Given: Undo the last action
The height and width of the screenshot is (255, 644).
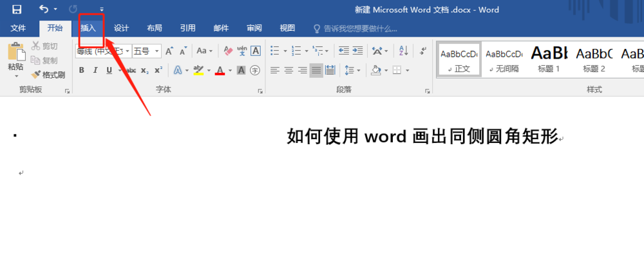Looking at the screenshot, I should point(44,8).
